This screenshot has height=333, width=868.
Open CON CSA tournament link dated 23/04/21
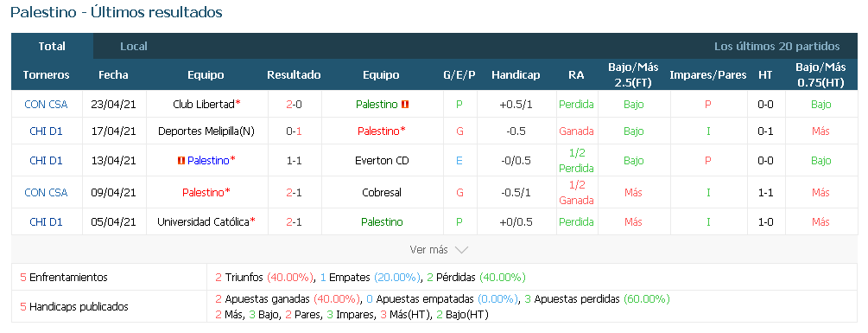coord(47,104)
